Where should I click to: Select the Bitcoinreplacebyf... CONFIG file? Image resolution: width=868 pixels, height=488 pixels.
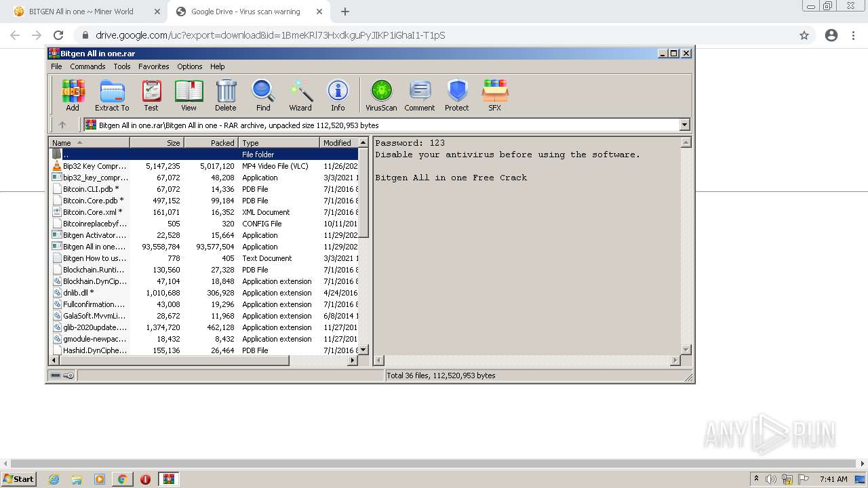[x=203, y=224]
